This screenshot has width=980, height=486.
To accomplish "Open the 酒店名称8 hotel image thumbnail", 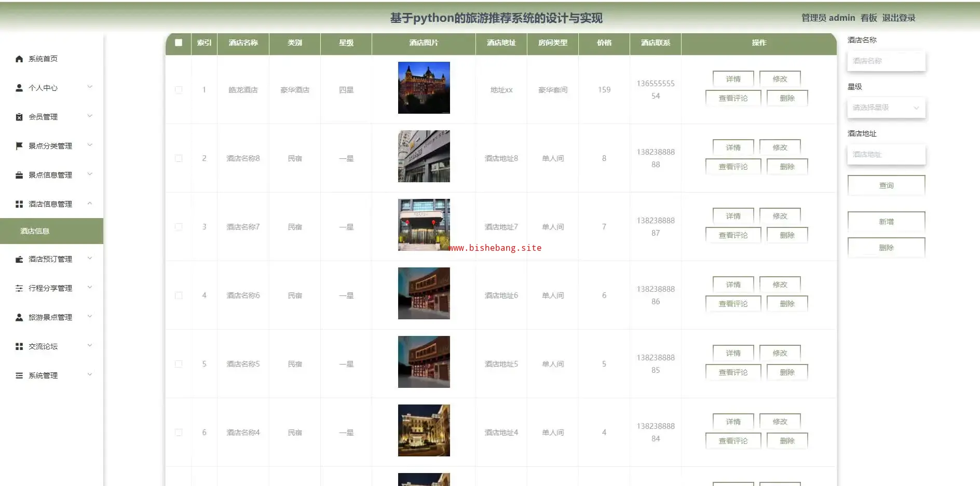I will 424,156.
